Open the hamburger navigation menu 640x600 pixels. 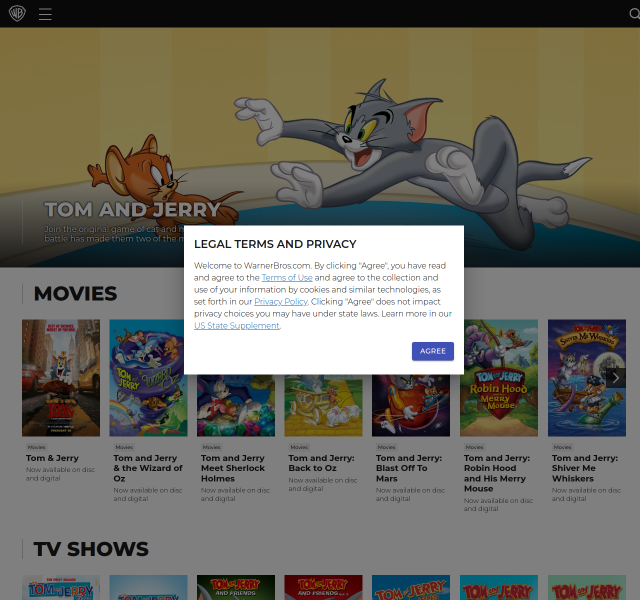pos(45,14)
